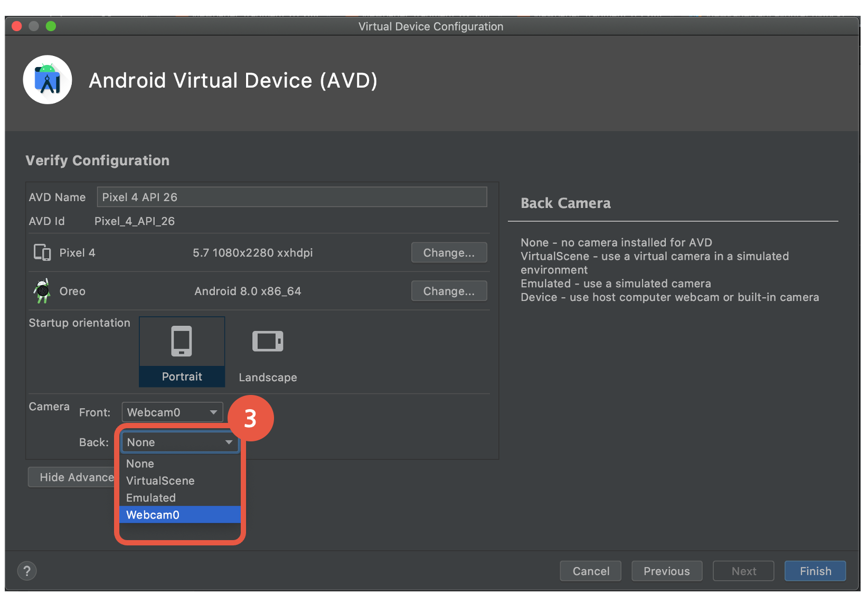Screen dimensions: 868x604
Task: Click the Android 8.0 x86_64 text
Action: coord(248,291)
